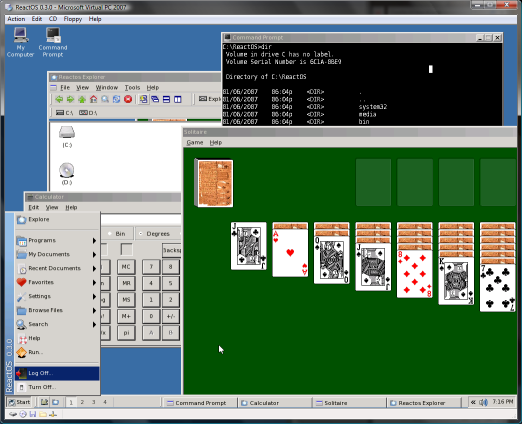The image size is (522, 424).
Task: Select the Bin radio button in Calculator
Action: [117, 234]
